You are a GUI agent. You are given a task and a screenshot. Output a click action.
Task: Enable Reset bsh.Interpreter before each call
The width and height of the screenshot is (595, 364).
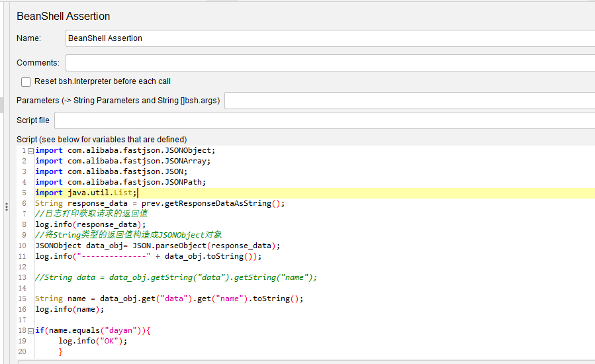26,81
